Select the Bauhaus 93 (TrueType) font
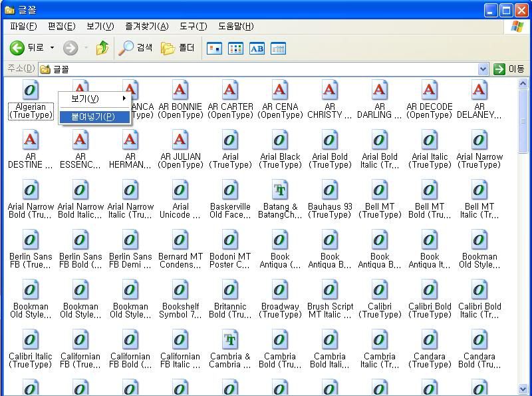 pos(330,200)
